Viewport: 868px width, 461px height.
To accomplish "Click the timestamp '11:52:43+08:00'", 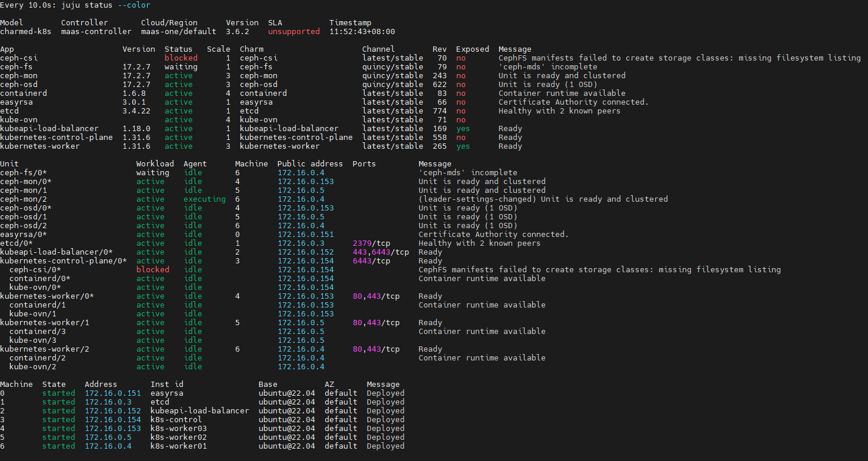I will point(362,32).
